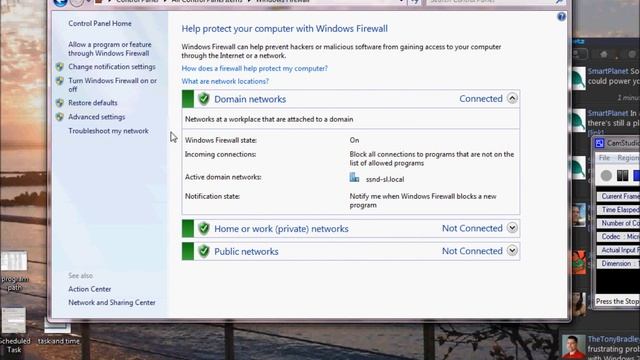This screenshot has width=640, height=360.
Task: Click the top SmartPlanet username in the feed
Action: (608, 71)
